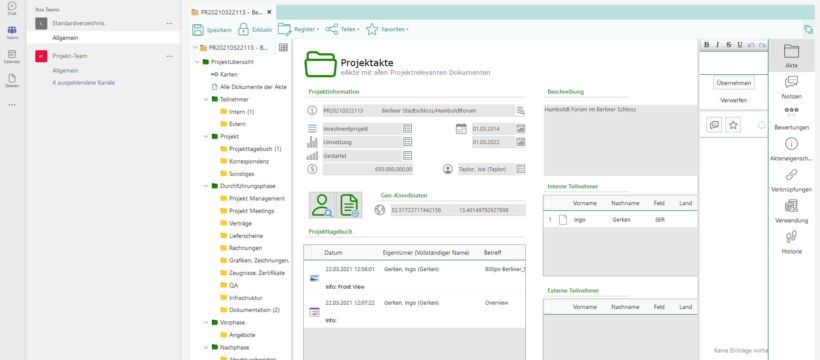Open more apps ellipsis in Teams sidebar
The width and height of the screenshot is (820, 360).
(12, 105)
